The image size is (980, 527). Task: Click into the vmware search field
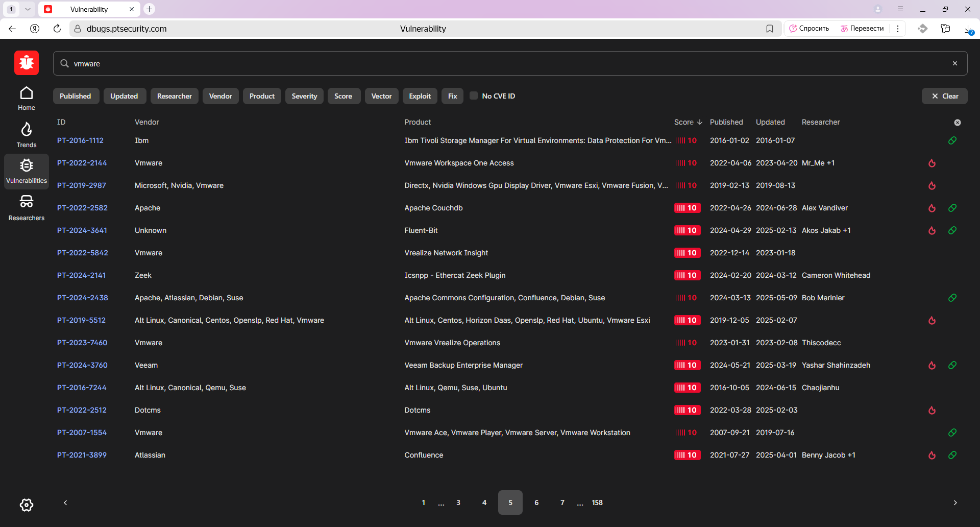(x=510, y=63)
